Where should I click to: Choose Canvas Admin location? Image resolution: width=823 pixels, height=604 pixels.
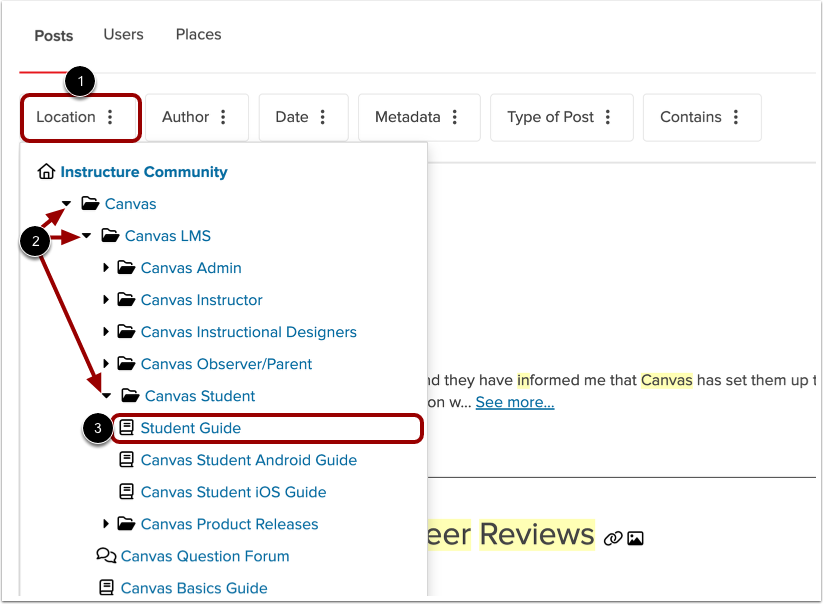click(x=191, y=268)
